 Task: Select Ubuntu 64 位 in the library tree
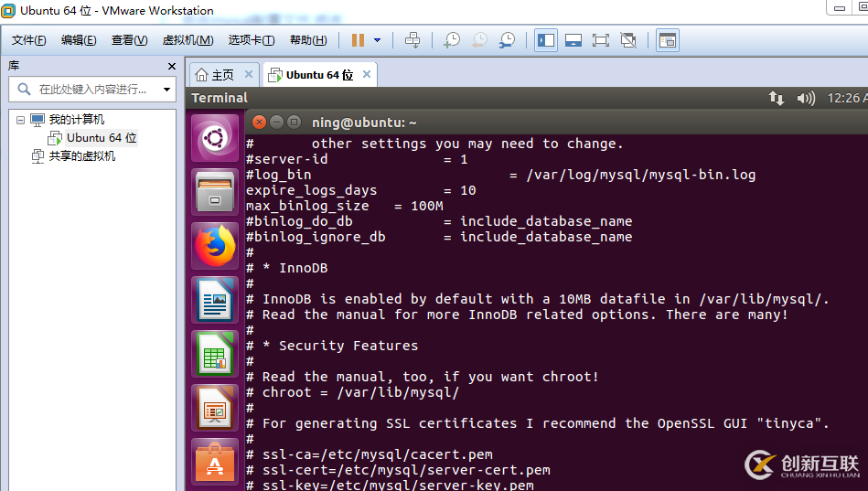pos(102,138)
